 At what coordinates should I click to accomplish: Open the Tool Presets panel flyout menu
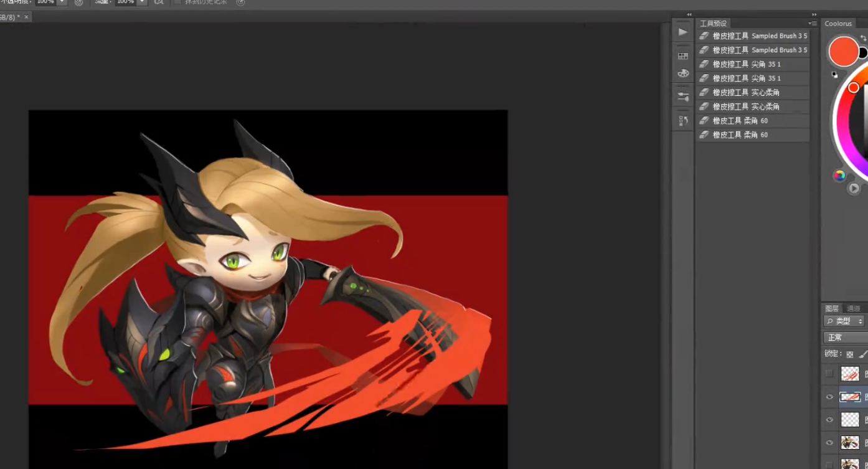[x=813, y=24]
